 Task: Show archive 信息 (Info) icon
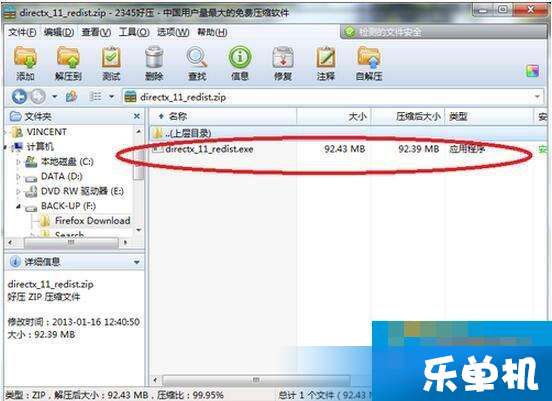[x=240, y=63]
